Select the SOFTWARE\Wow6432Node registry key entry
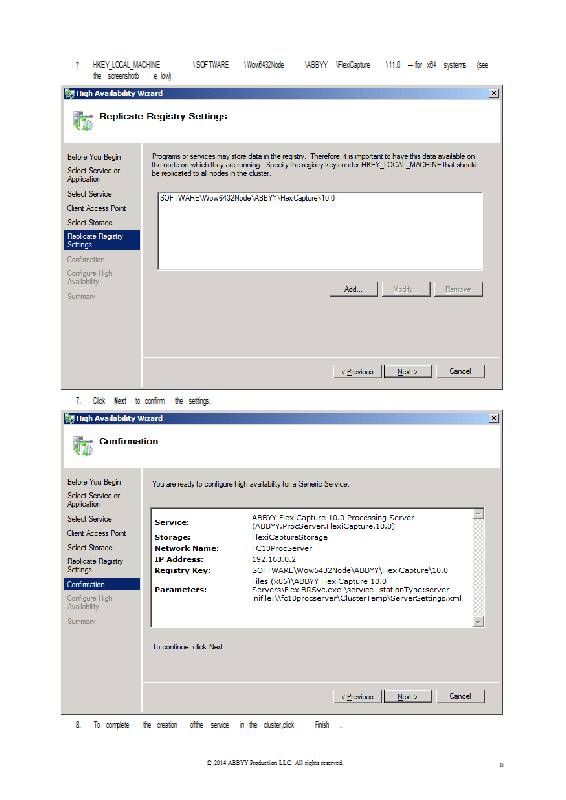This screenshot has height=800, width=566. pos(248,198)
